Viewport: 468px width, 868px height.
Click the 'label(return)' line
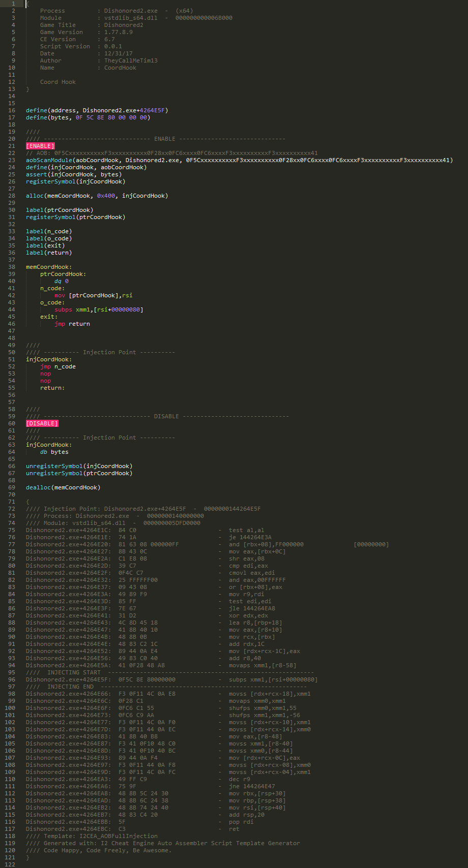[49, 253]
